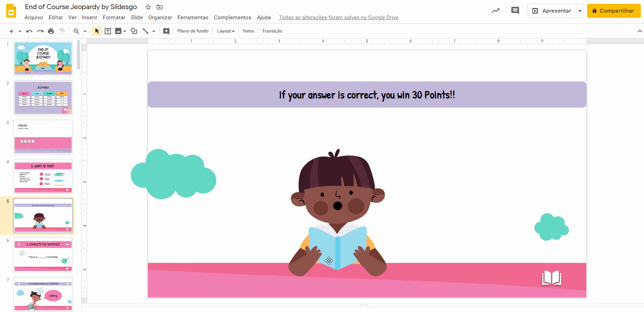Screen dimensions: 644x312
Task: Click the zoom magnifier icon
Action: (76, 31)
